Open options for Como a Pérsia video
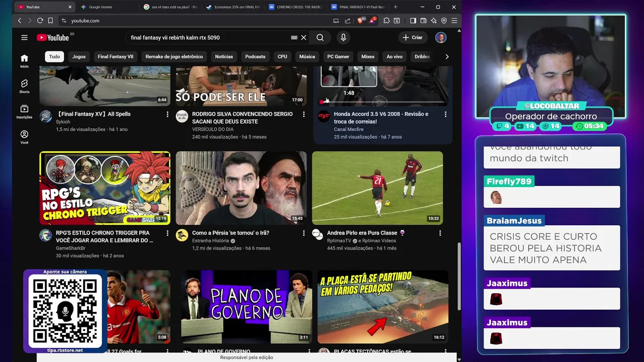 [x=303, y=233]
